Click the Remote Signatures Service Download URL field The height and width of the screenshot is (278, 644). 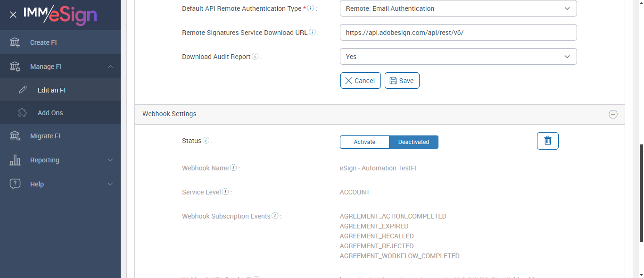click(x=458, y=33)
